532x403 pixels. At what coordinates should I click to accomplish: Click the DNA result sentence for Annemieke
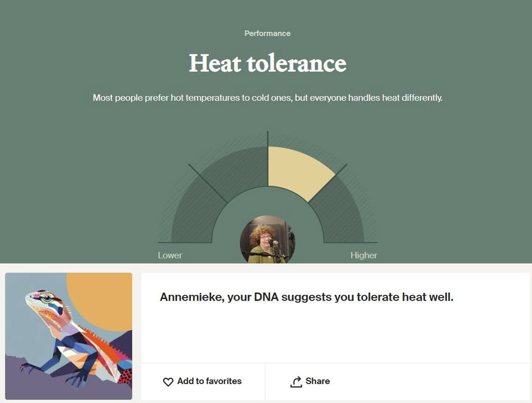click(306, 297)
